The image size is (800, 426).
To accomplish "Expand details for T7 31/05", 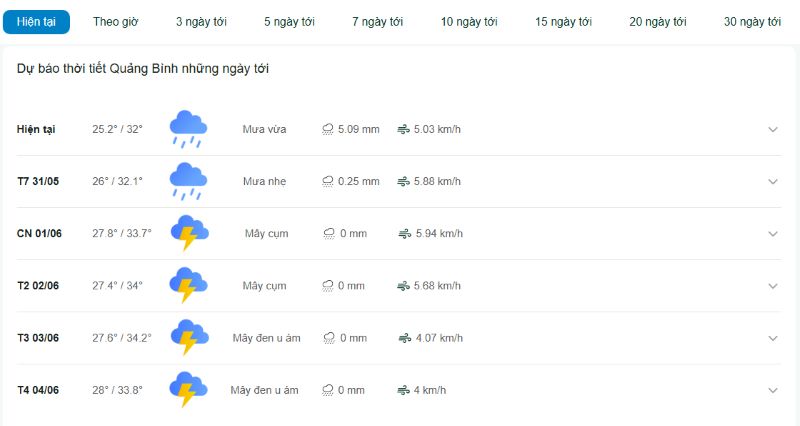I will click(x=773, y=182).
